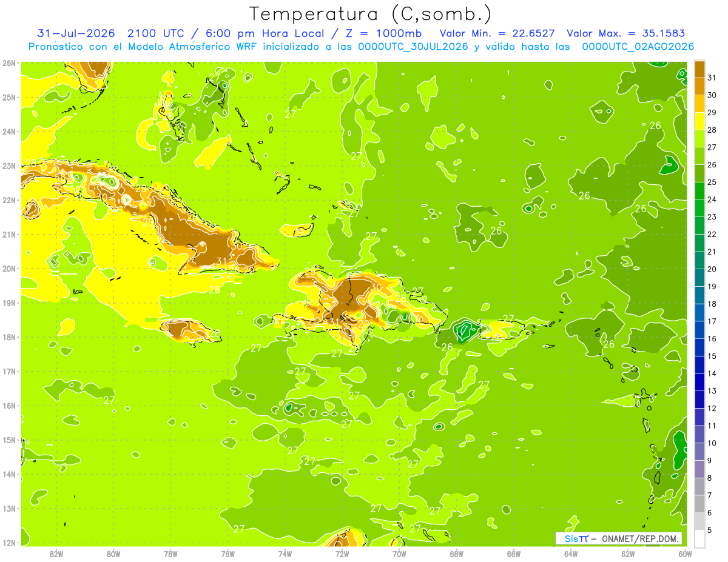This screenshot has height=562, width=728.
Task: Click latitude axis label 26N
Action: (x=8, y=63)
